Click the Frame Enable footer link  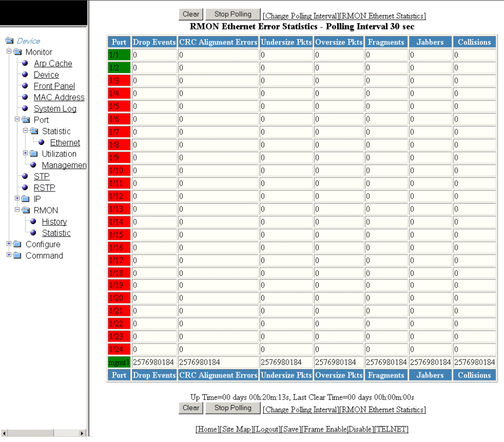point(325,429)
